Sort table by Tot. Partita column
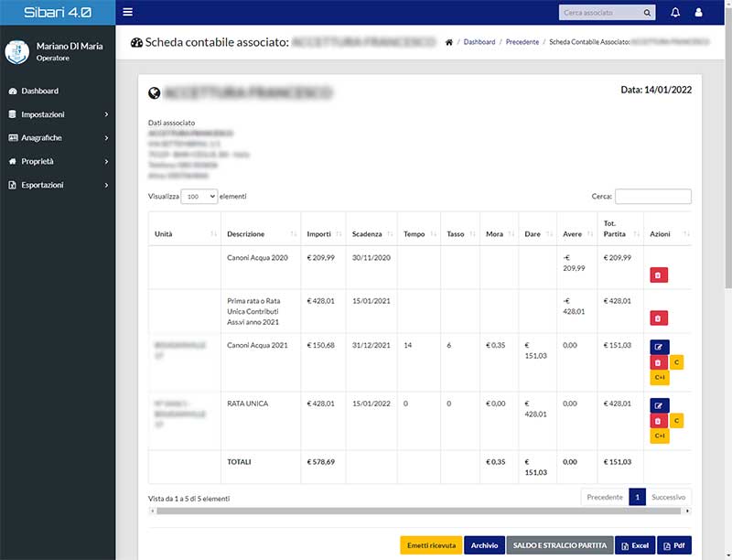 [x=620, y=229]
